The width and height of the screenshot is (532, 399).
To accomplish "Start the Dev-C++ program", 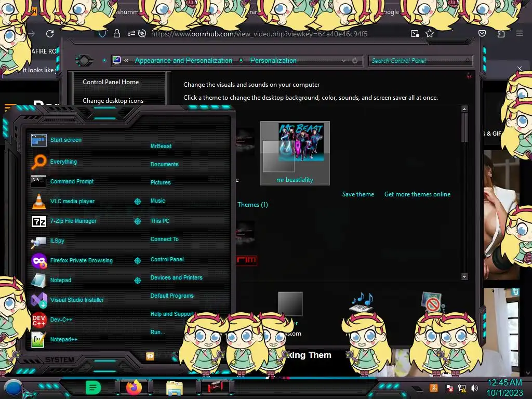I will pos(52,320).
